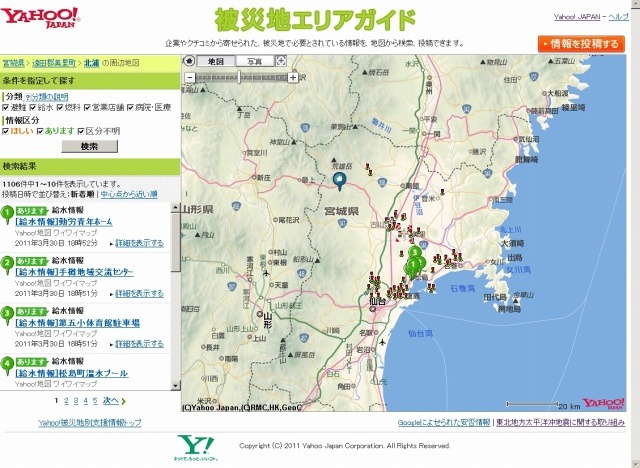Click green result pin 1 in results list
The height and width of the screenshot is (468, 640).
[7, 215]
